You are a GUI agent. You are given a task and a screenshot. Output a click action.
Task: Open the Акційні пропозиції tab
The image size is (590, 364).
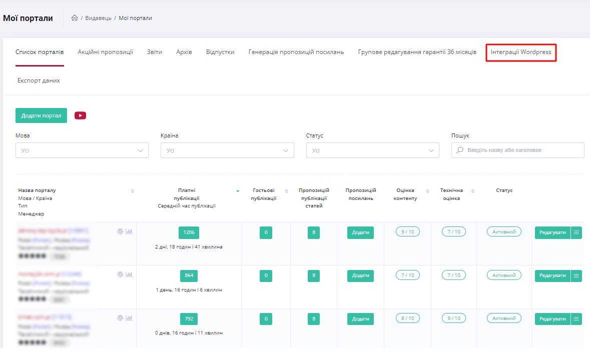coord(106,52)
